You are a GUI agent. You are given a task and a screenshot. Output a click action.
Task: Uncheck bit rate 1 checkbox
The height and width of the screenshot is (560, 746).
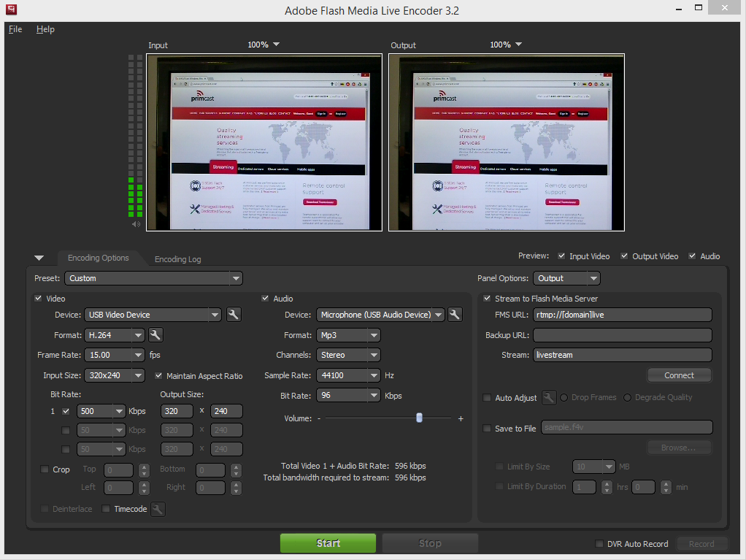[x=66, y=411]
